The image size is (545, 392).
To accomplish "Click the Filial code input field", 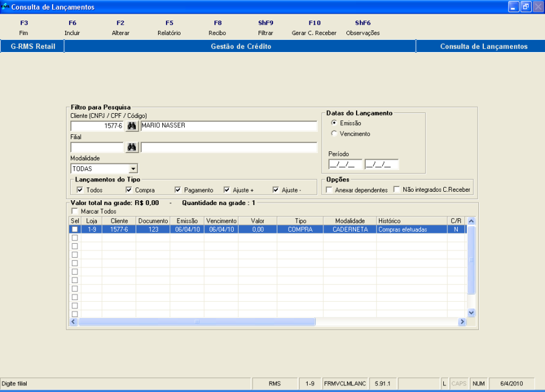I will (x=97, y=147).
